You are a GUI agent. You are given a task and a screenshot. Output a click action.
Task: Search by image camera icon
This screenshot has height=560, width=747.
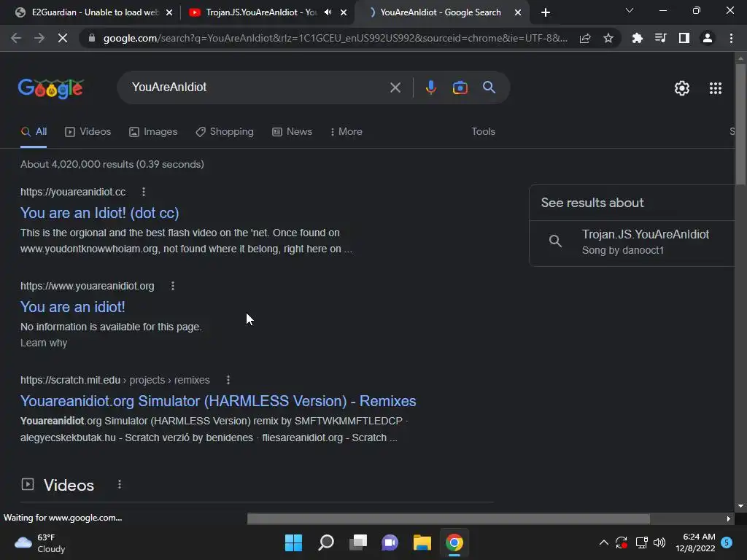point(460,87)
